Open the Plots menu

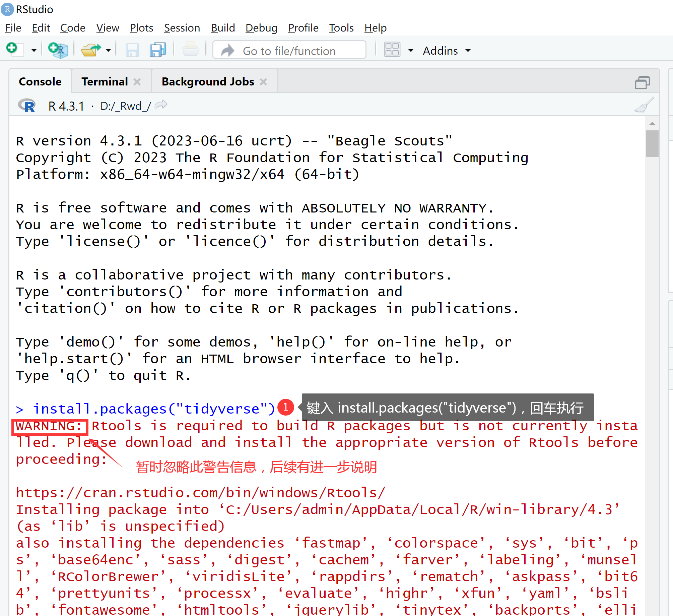tap(141, 28)
